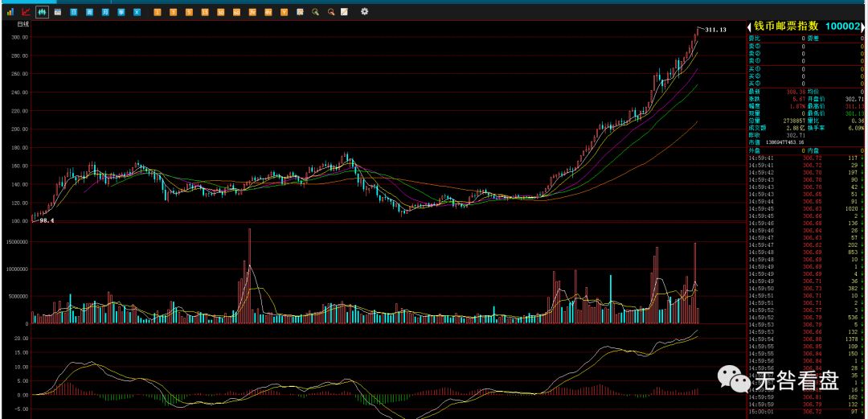This screenshot has height=419, width=868.
Task: Open the drawing pencil tool icon
Action: tap(344, 11)
